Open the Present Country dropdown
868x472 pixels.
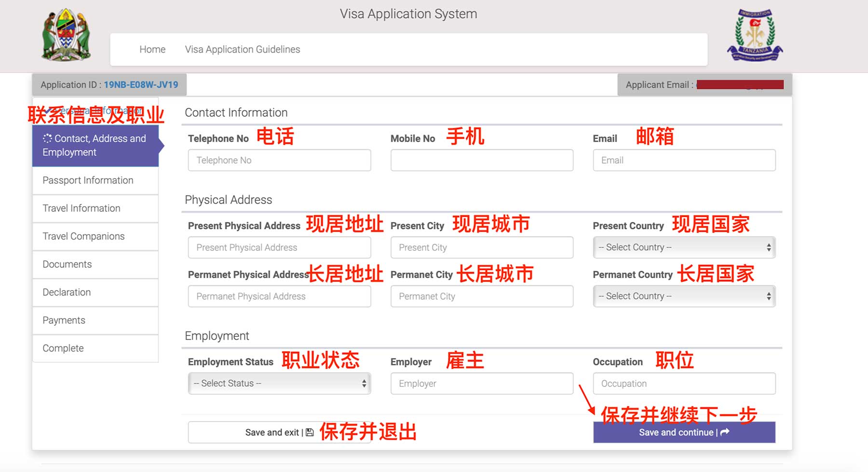click(x=684, y=247)
